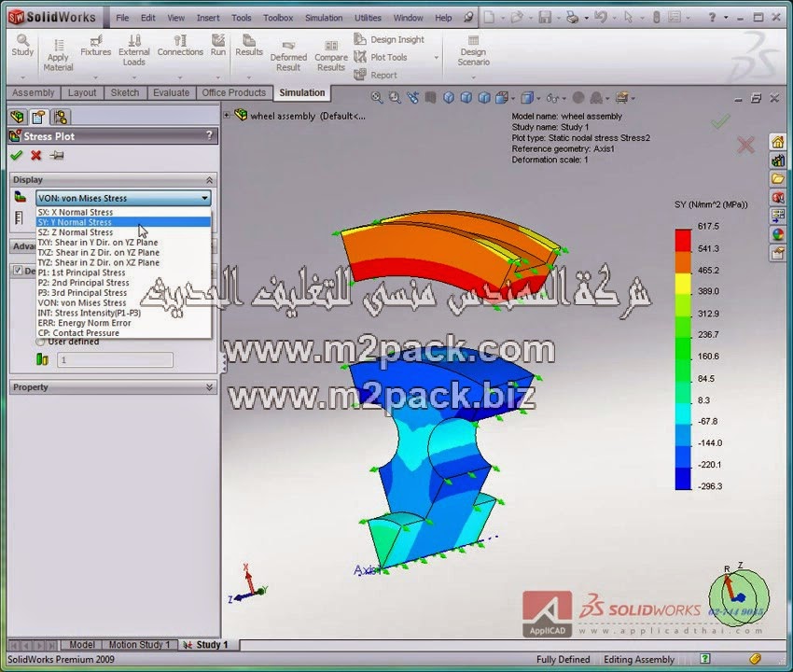Pin the Stress Plot panel open
Image resolution: width=793 pixels, height=672 pixels.
57,155
